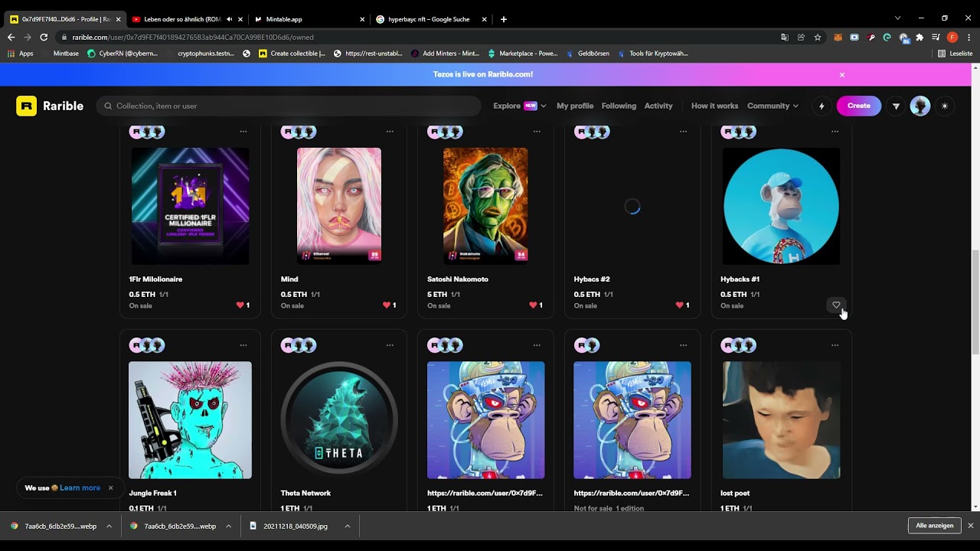The image size is (980, 551).
Task: Click the creator avatars on Mind card
Action: [x=299, y=132]
